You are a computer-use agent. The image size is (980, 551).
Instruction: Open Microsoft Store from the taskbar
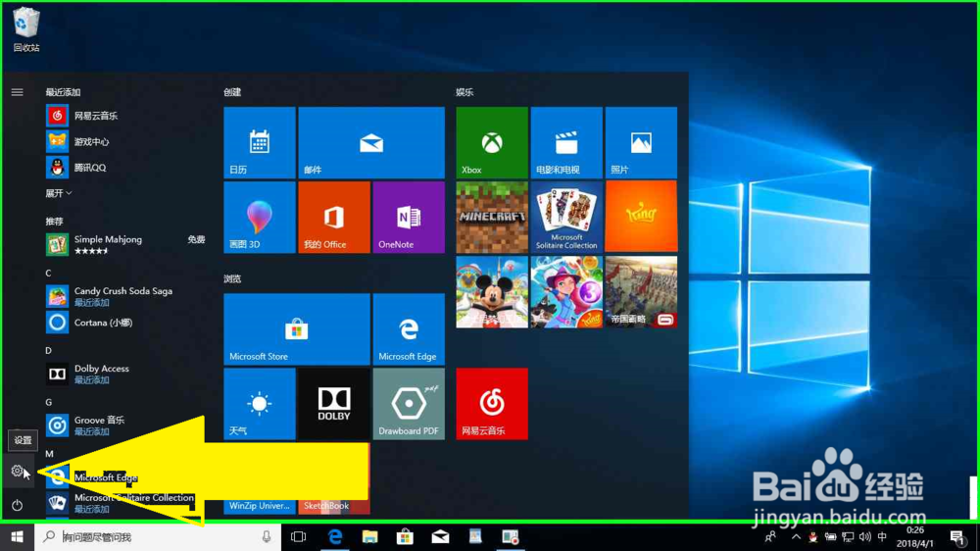tap(405, 536)
